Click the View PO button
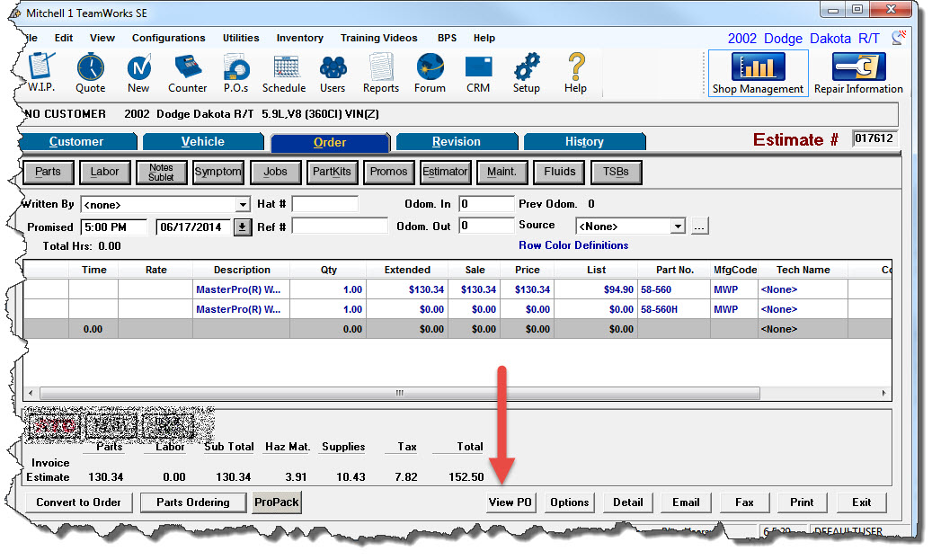This screenshot has height=560, width=932. coord(510,502)
